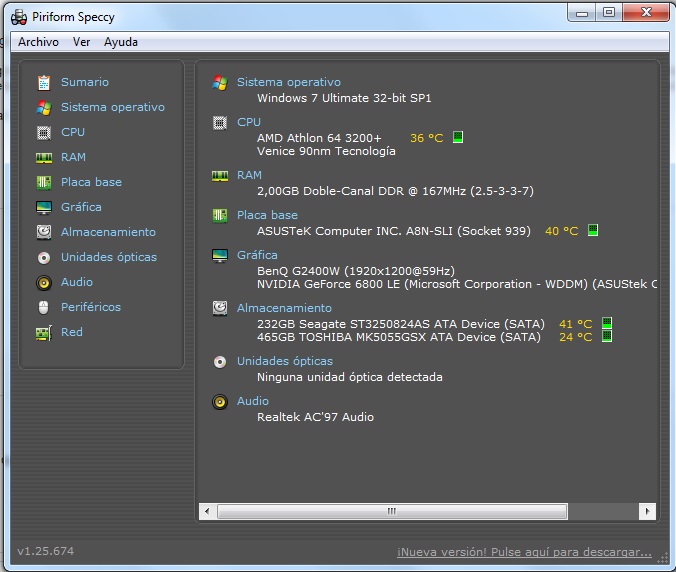Click the Almacenamiento disk icon in sidebar

(x=44, y=232)
